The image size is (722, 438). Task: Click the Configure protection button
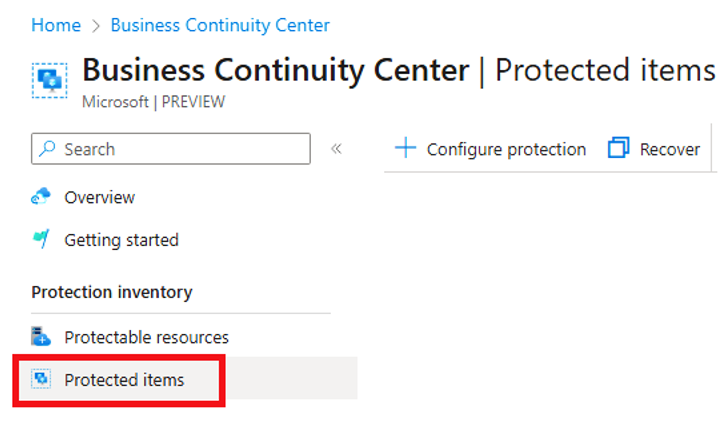490,149
